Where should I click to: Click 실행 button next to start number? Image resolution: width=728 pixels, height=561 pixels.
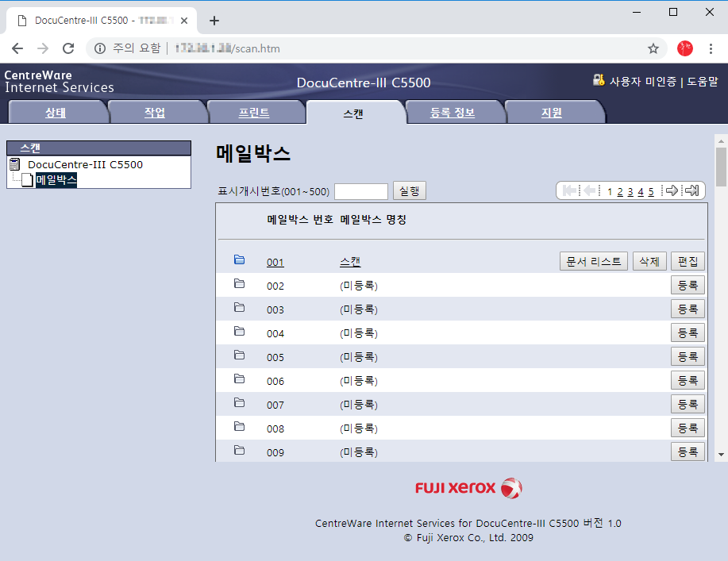point(410,190)
